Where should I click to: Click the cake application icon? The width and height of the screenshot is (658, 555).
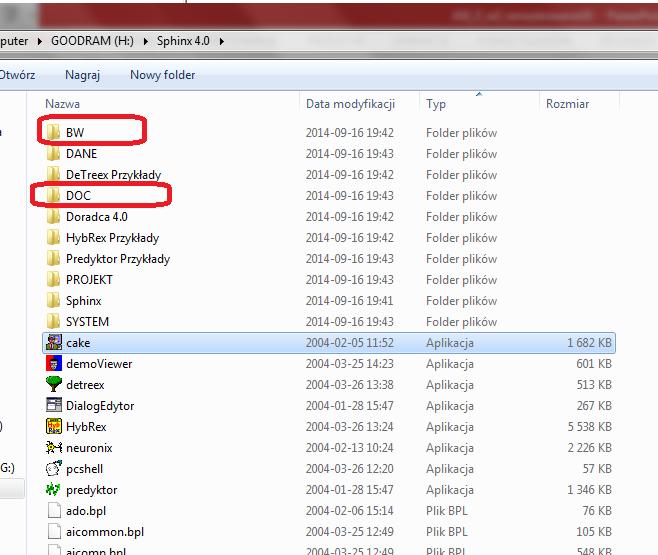(54, 342)
